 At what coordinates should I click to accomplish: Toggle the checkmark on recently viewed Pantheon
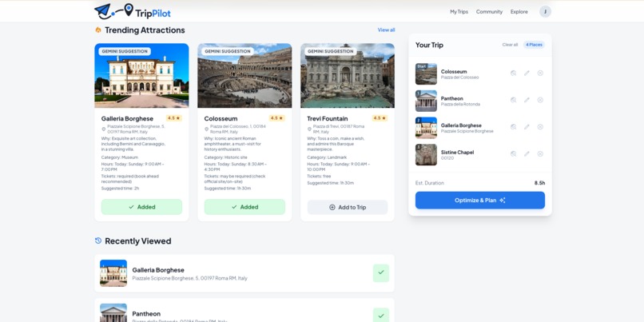[381, 315]
